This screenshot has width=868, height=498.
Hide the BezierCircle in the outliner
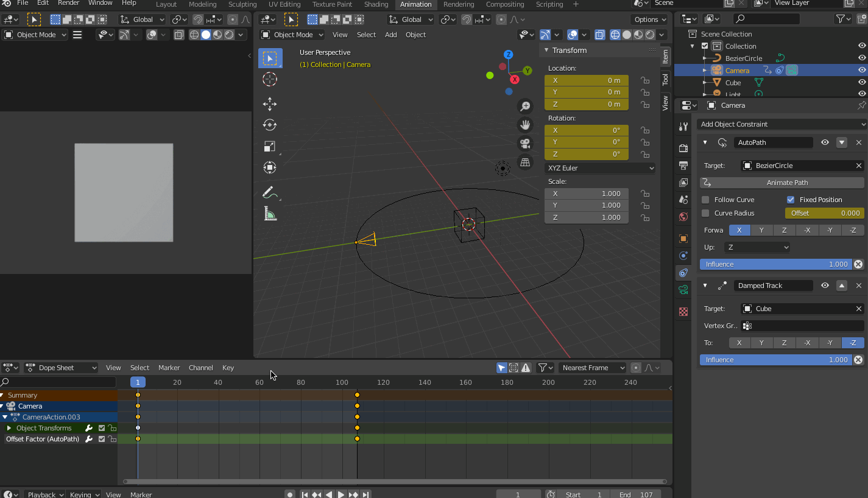tap(861, 57)
